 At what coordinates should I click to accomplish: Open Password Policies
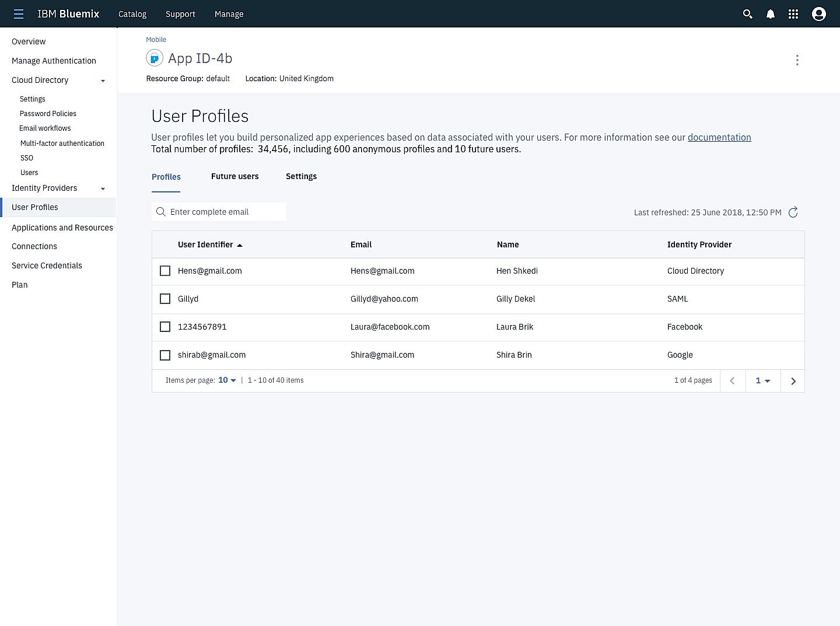tap(48, 114)
